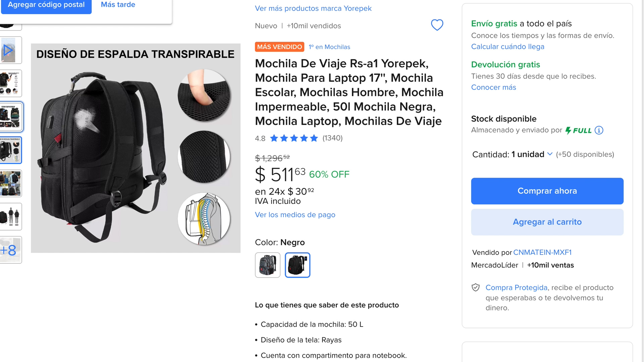The image size is (644, 362).
Task: Click the Compra Protegida shield icon
Action: pyautogui.click(x=476, y=288)
